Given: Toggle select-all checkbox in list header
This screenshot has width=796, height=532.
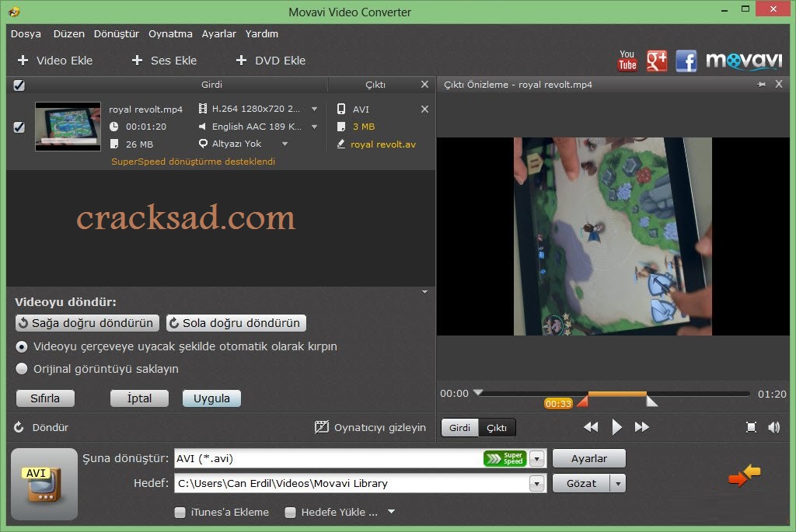Looking at the screenshot, I should [19, 85].
